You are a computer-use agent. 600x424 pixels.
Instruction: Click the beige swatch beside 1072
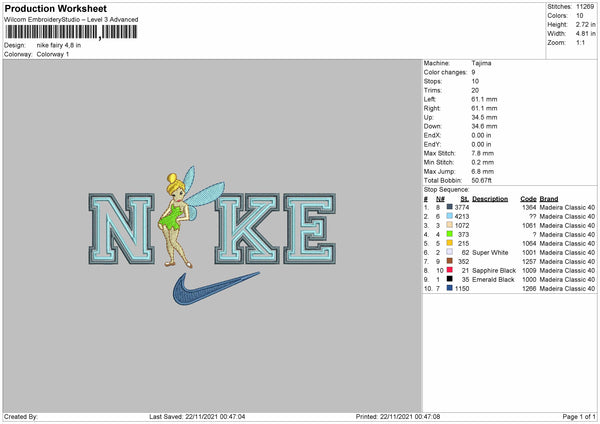point(449,225)
